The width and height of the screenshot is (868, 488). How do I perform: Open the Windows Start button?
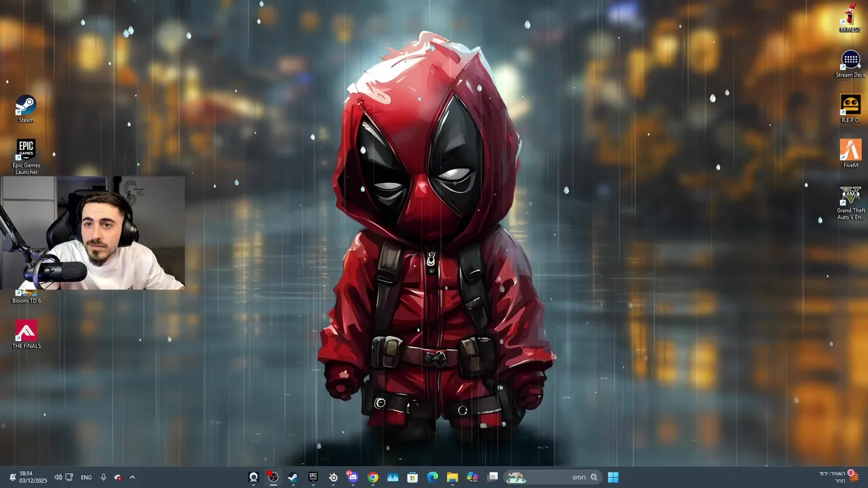coord(613,477)
